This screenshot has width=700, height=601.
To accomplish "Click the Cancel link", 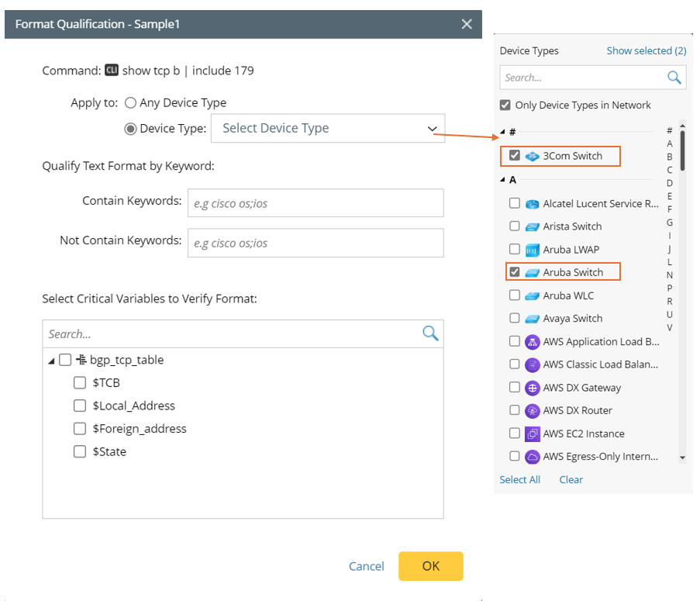I will pyautogui.click(x=366, y=566).
